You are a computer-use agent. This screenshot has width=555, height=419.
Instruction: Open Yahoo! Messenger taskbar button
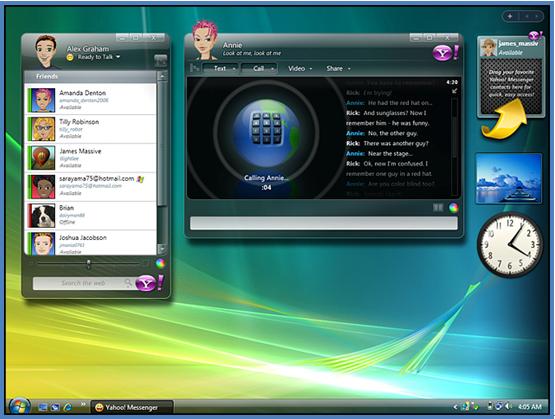132,407
